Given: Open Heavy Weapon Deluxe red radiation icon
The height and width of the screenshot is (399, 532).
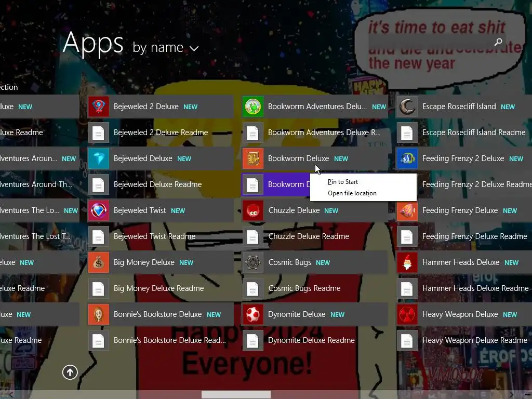Looking at the screenshot, I should pyautogui.click(x=407, y=314).
